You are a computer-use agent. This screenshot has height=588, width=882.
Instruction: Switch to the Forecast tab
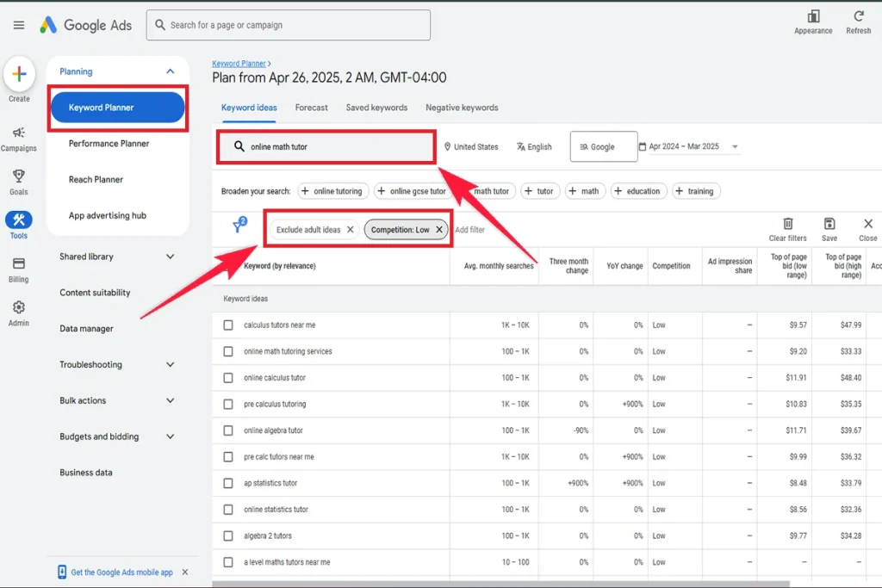click(x=311, y=108)
